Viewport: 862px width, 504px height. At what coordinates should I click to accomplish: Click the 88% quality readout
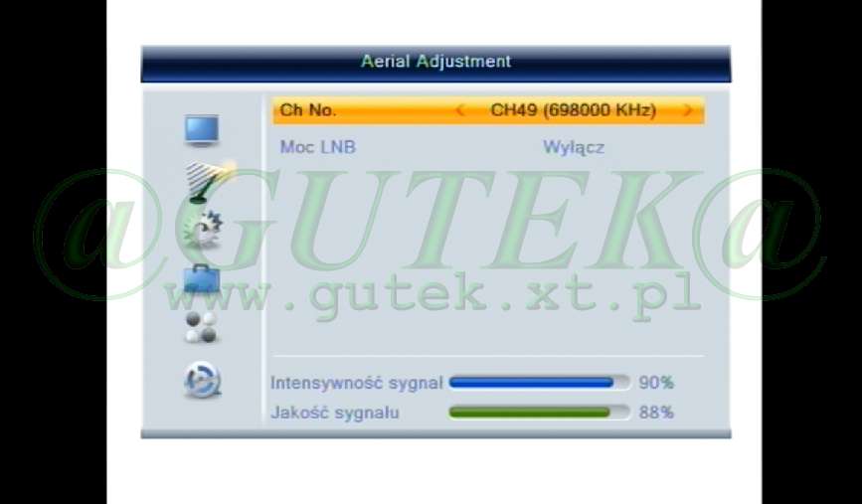click(x=656, y=413)
